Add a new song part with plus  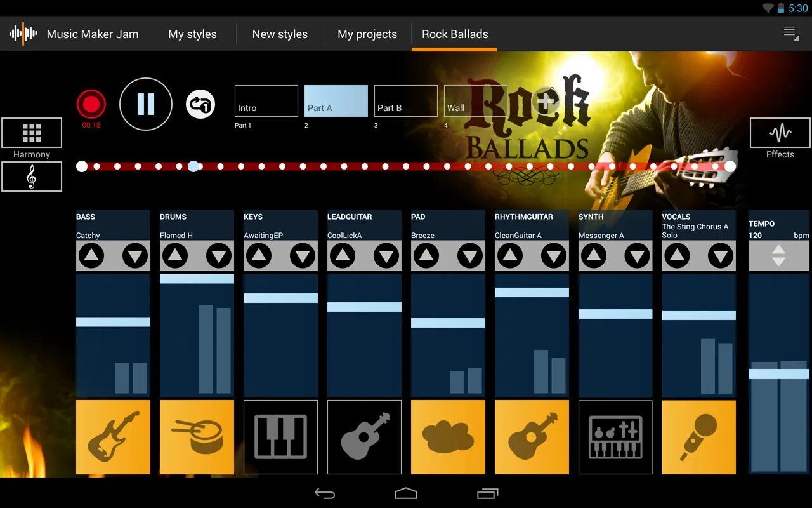[x=544, y=102]
